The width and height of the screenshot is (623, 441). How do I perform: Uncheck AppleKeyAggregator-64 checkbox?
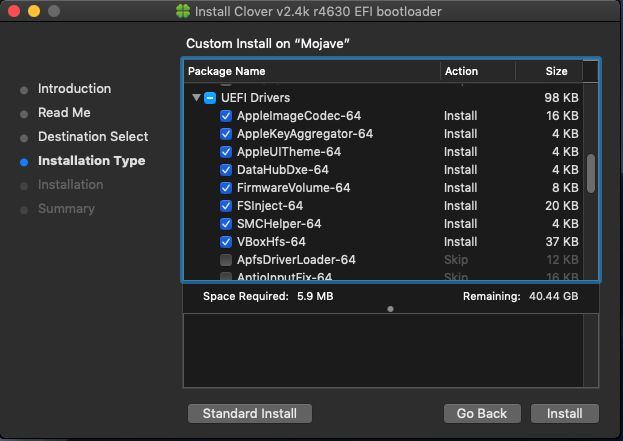[226, 134]
